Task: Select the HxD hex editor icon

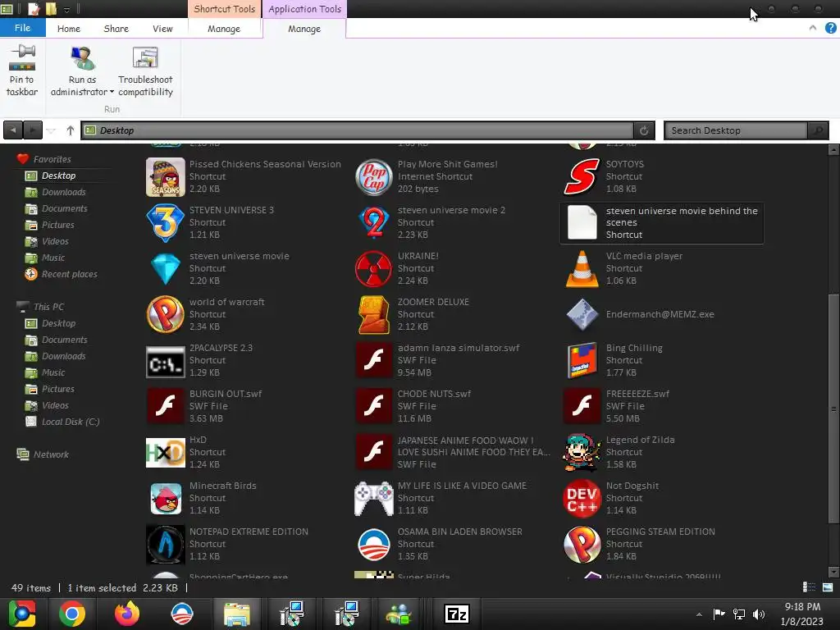Action: tap(166, 452)
